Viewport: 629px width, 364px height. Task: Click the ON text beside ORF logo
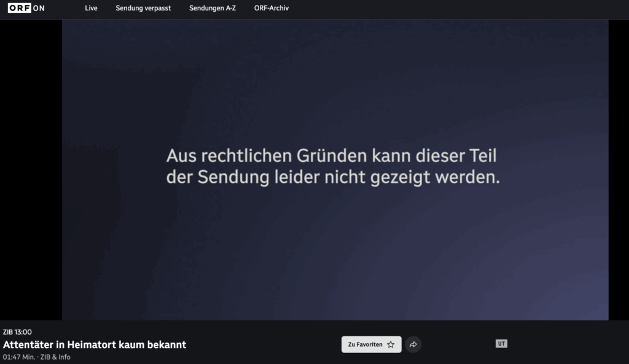pos(39,8)
